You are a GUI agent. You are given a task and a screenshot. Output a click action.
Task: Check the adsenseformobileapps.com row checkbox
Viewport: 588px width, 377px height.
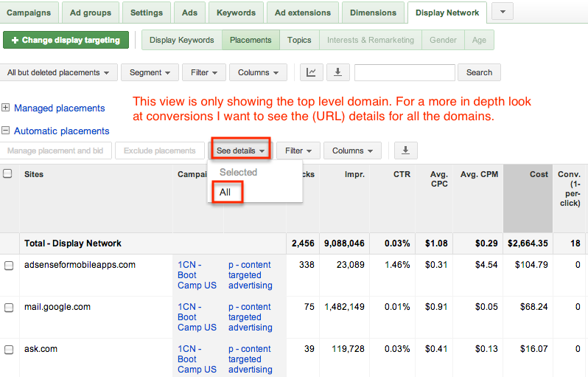coord(9,266)
